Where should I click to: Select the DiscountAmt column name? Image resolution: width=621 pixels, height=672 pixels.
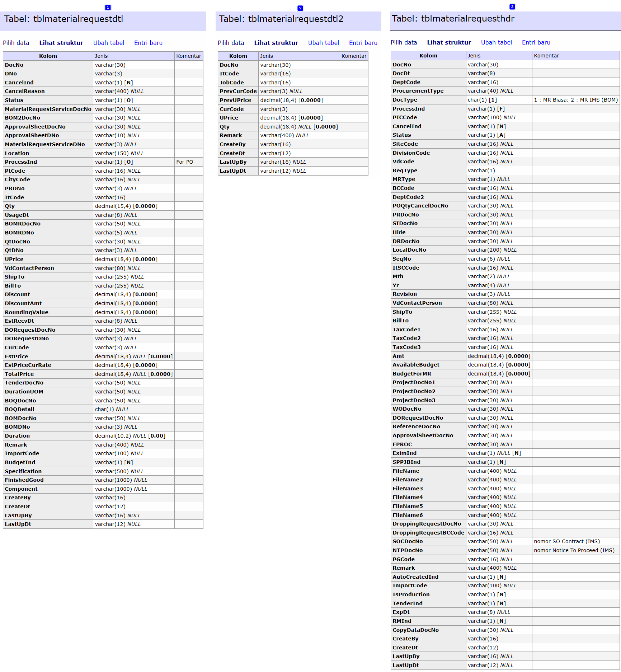coord(23,303)
